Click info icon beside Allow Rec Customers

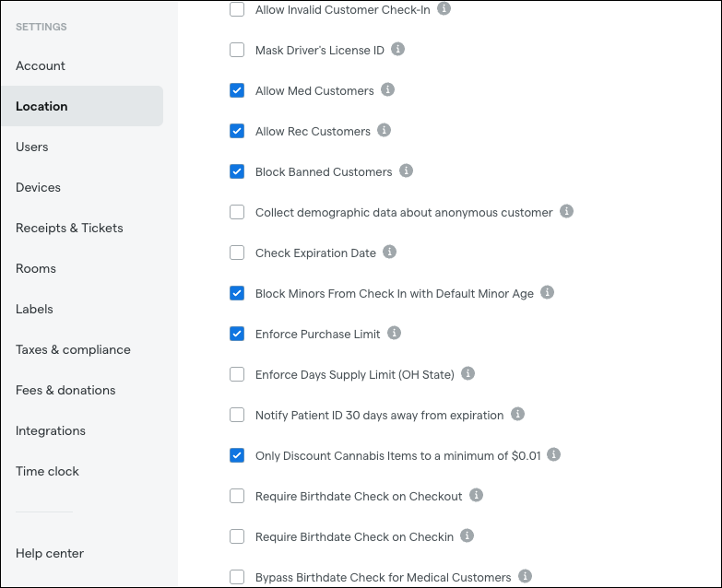pos(384,130)
